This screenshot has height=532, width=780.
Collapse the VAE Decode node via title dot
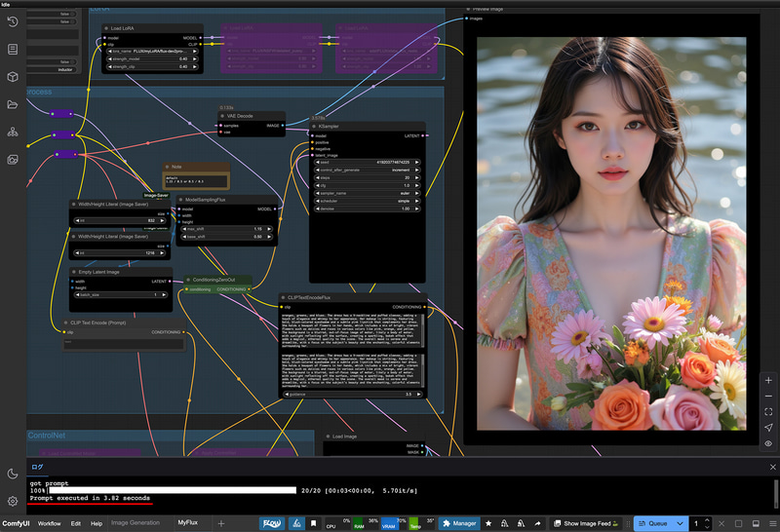(x=222, y=116)
